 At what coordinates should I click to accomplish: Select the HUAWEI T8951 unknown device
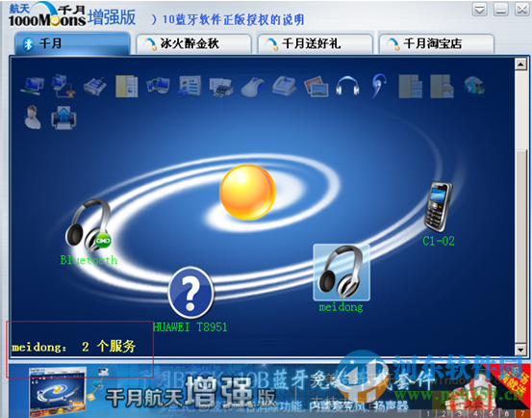point(190,293)
